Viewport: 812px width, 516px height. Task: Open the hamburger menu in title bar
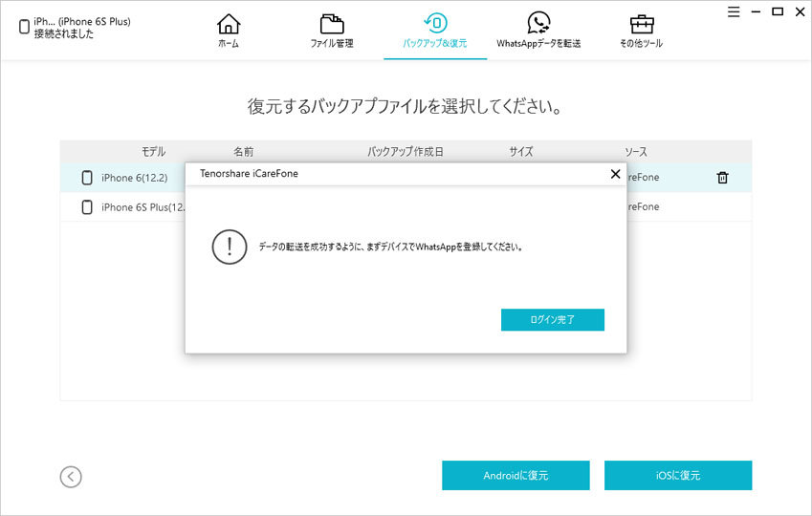tap(734, 11)
